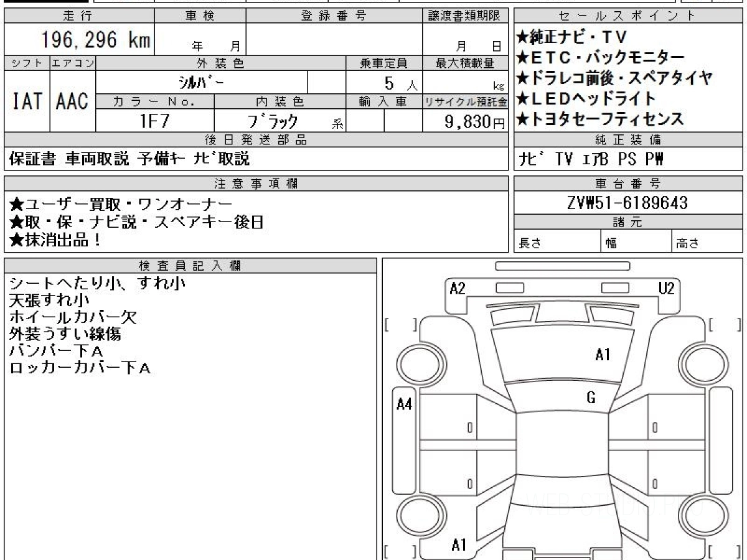Select inspector note バンパー下A
The height and width of the screenshot is (560, 747).
pyautogui.click(x=57, y=351)
